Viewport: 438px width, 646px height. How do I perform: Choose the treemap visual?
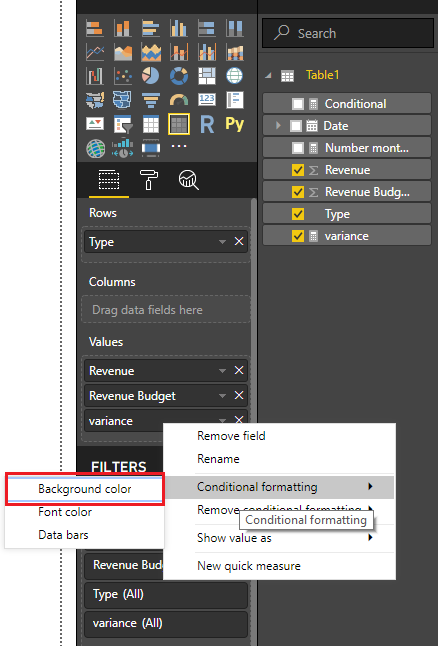[206, 76]
